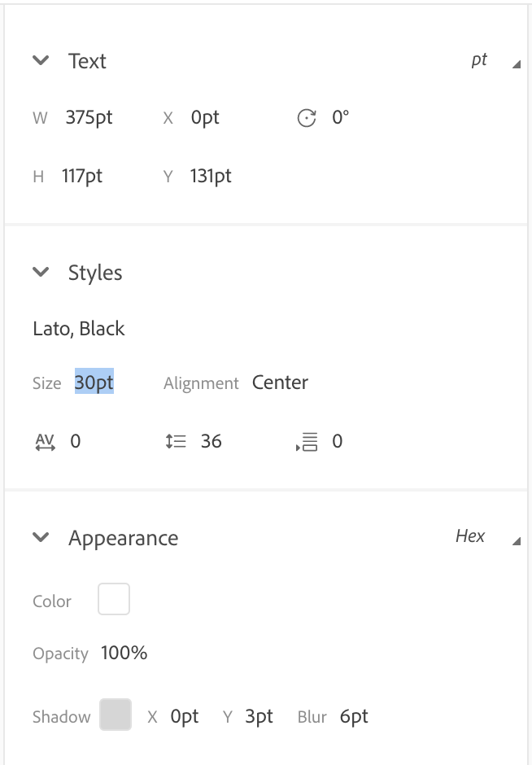Click the Opacity value 100%
The width and height of the screenshot is (532, 765).
click(124, 653)
